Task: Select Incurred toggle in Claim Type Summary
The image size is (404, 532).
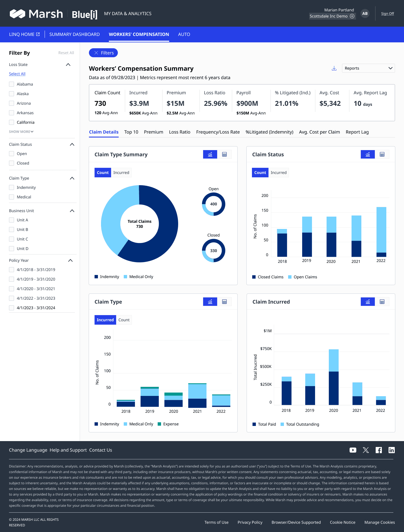Action: 121,173
